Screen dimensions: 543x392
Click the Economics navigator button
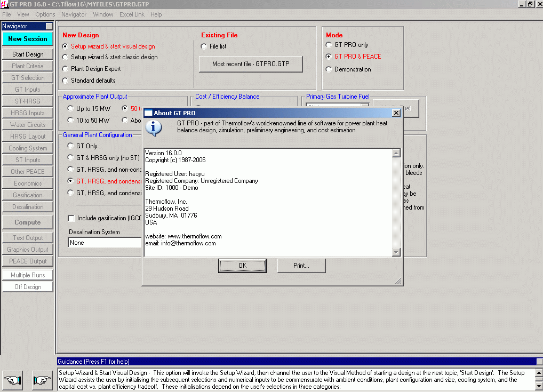coord(28,183)
